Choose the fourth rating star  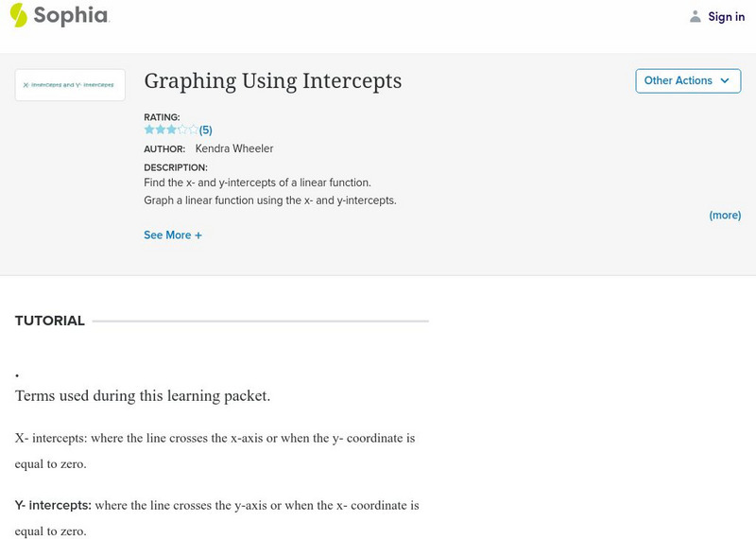pos(182,130)
